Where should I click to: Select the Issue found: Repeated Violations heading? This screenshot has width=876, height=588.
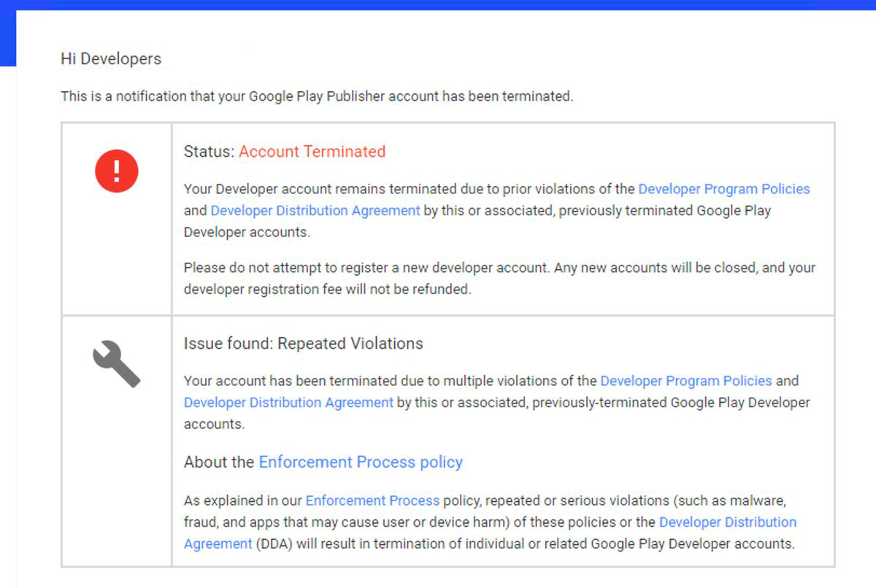coord(303,344)
